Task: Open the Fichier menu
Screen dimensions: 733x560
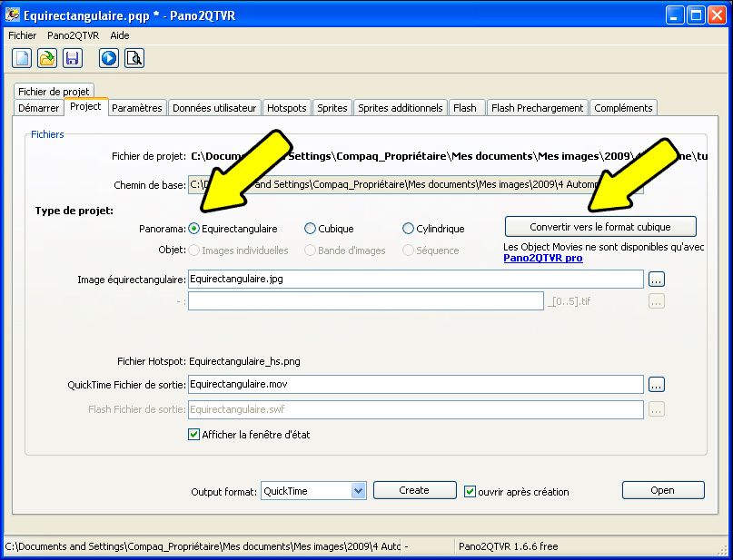Action: pyautogui.click(x=23, y=35)
